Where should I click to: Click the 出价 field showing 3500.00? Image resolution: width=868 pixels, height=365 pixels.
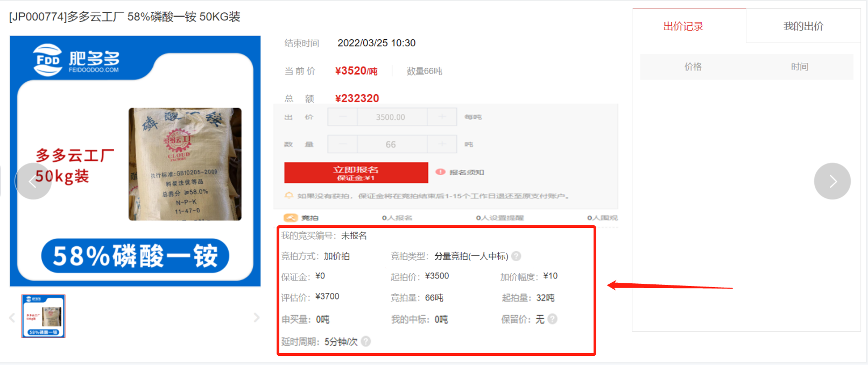pos(391,117)
